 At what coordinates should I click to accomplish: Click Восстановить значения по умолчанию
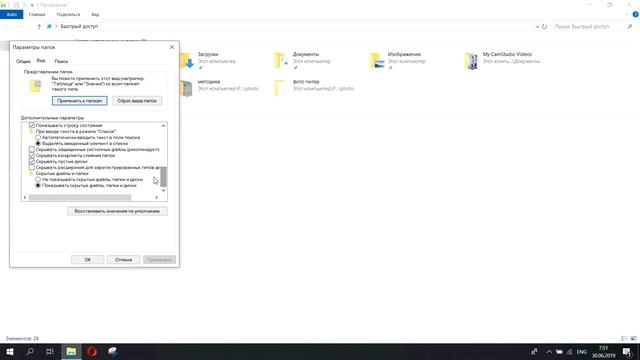pos(117,211)
